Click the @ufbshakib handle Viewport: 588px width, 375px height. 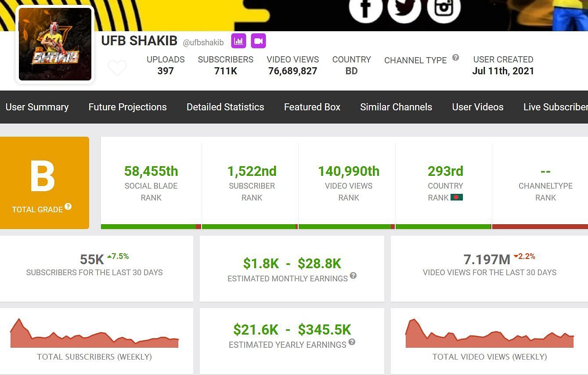pos(203,43)
